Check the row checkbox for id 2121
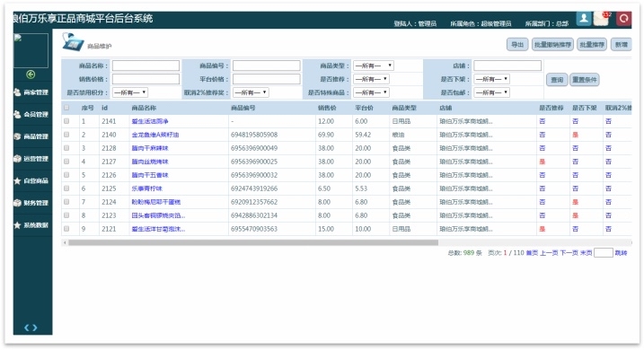644x350 pixels. (66, 229)
